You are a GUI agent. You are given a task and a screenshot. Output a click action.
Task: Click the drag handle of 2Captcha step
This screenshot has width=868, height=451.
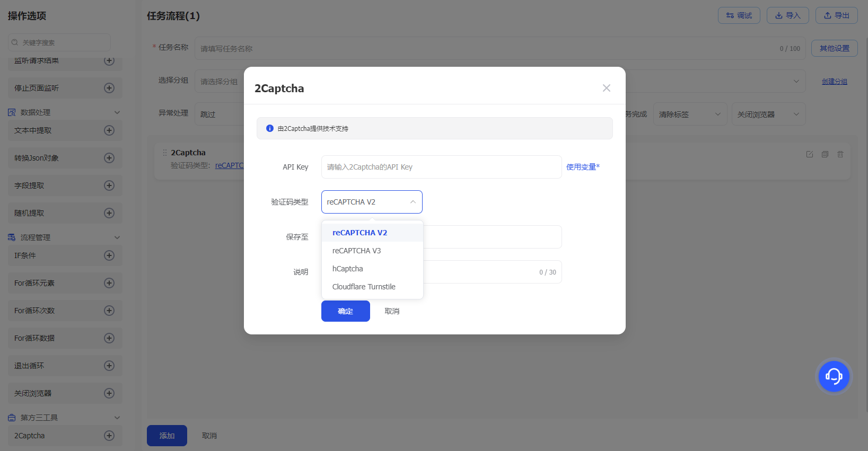(165, 153)
